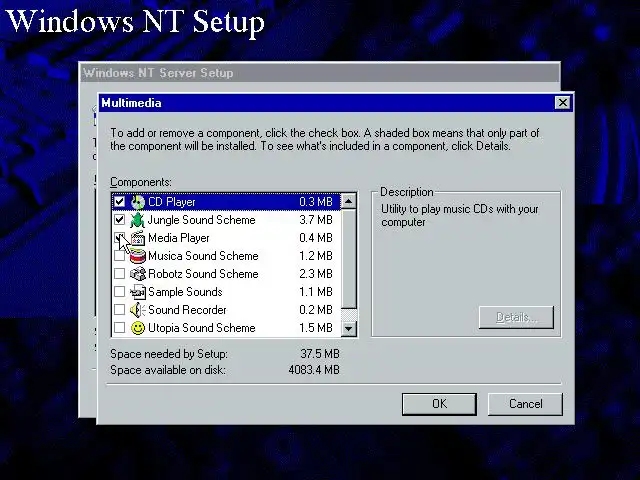Image resolution: width=640 pixels, height=480 pixels.
Task: Click the Details... button
Action: point(516,317)
